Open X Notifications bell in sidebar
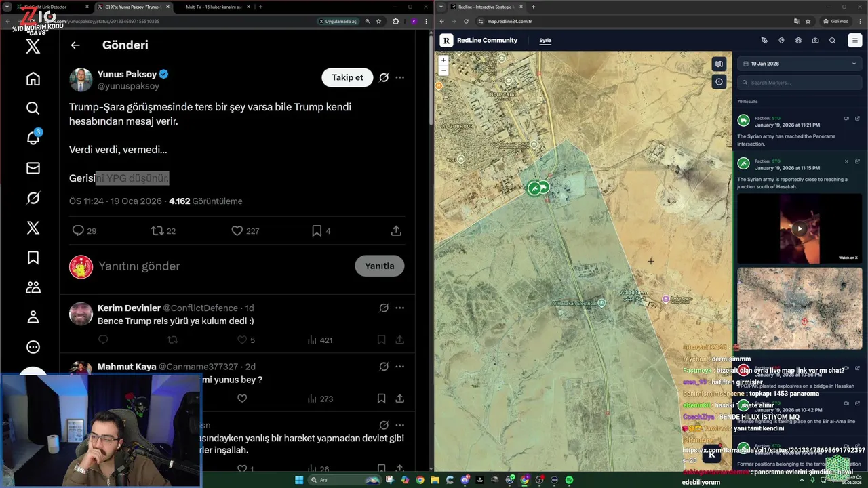Image resolution: width=868 pixels, height=488 pixels. (33, 138)
